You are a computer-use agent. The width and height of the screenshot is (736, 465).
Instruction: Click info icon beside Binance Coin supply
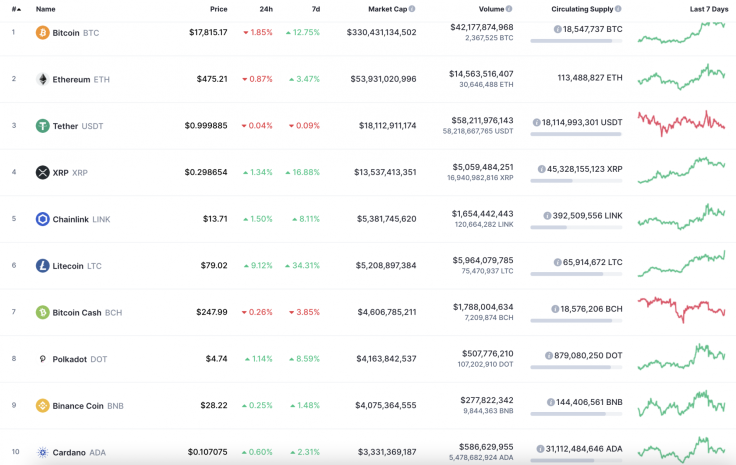551,402
